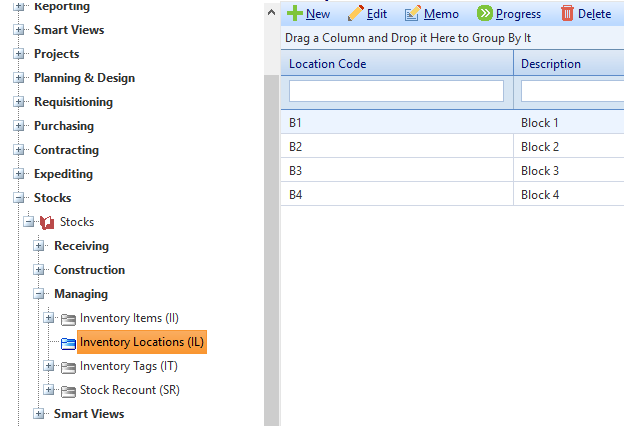Expand the Requisitioning node

point(18,102)
